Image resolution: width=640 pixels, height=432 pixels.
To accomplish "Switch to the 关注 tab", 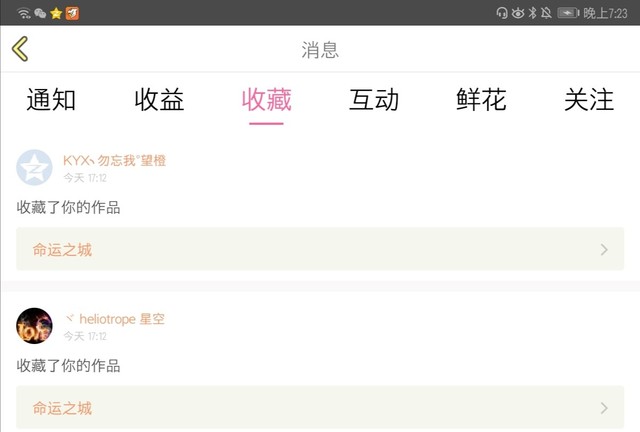I will (x=589, y=100).
